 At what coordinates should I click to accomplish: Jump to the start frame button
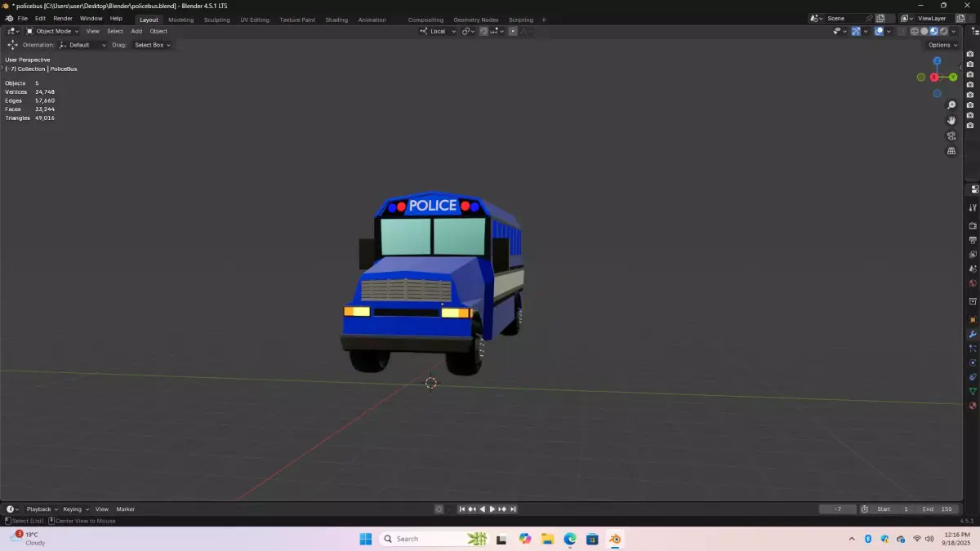point(461,509)
